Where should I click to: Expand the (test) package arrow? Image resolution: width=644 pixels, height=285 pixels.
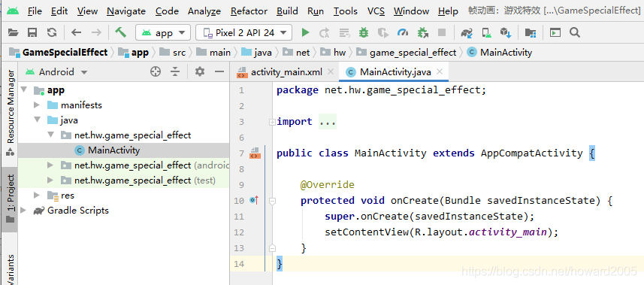pyautogui.click(x=50, y=180)
